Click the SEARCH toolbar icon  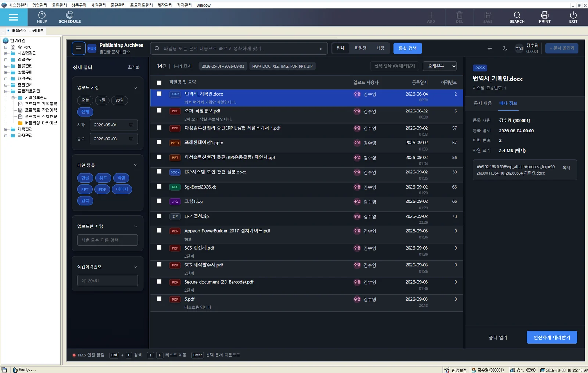click(x=517, y=17)
